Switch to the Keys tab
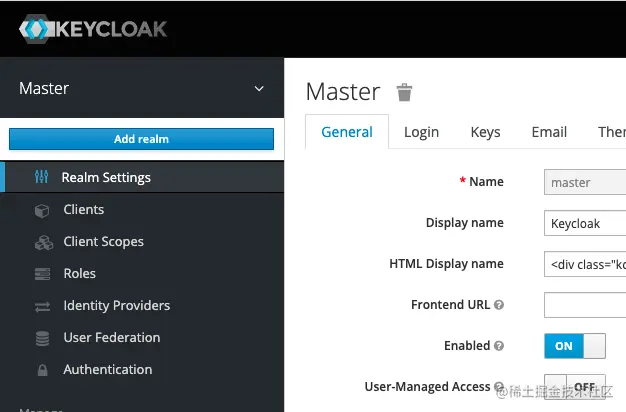626x412 pixels. coord(485,132)
